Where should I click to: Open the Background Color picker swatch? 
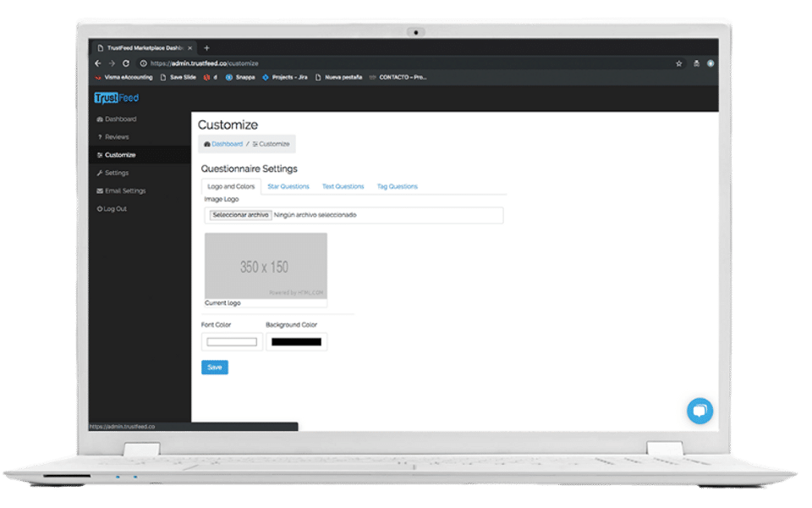(x=296, y=341)
